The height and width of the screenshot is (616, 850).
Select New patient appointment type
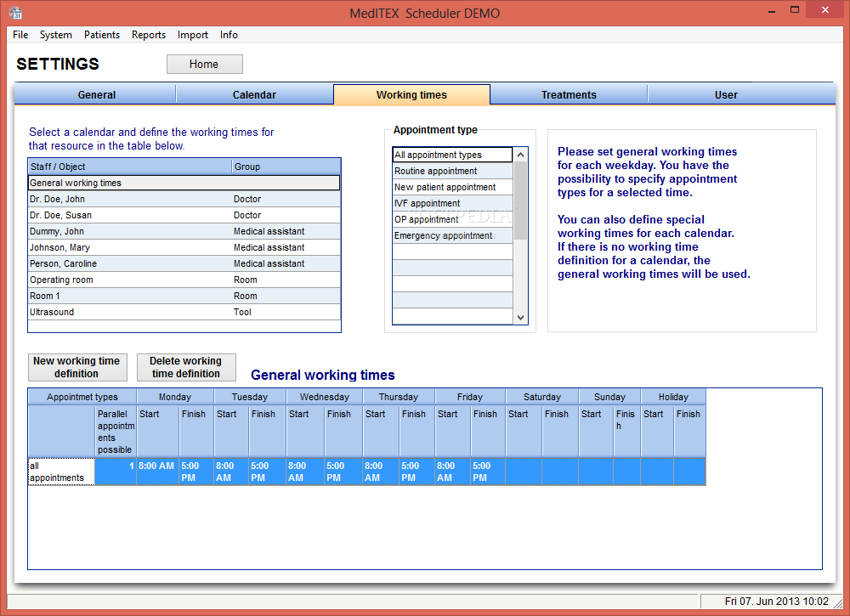[452, 187]
